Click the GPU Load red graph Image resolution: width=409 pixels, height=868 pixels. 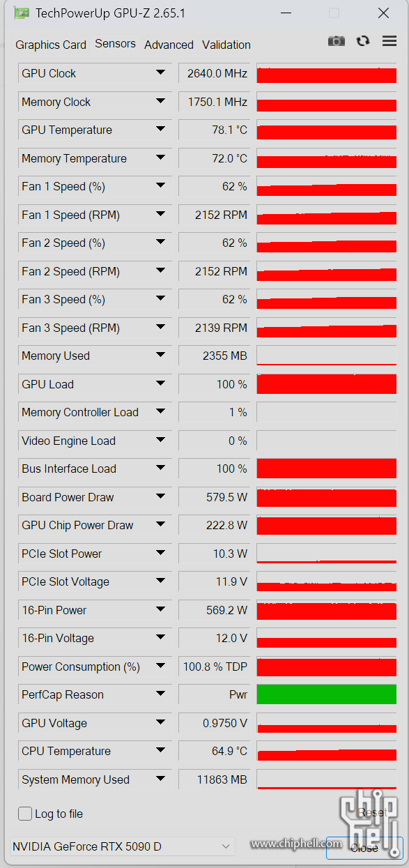point(327,384)
